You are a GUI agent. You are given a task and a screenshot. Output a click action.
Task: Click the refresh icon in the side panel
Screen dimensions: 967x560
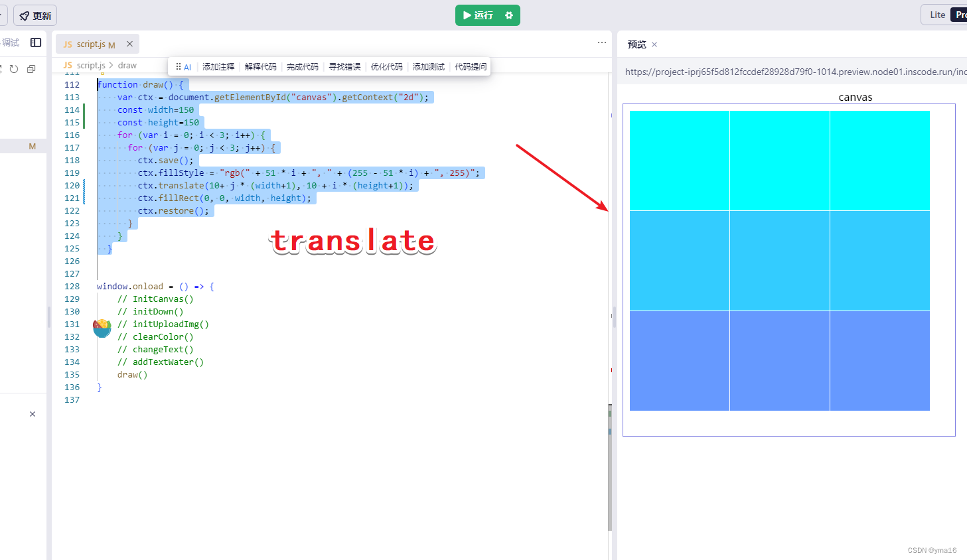(13, 69)
